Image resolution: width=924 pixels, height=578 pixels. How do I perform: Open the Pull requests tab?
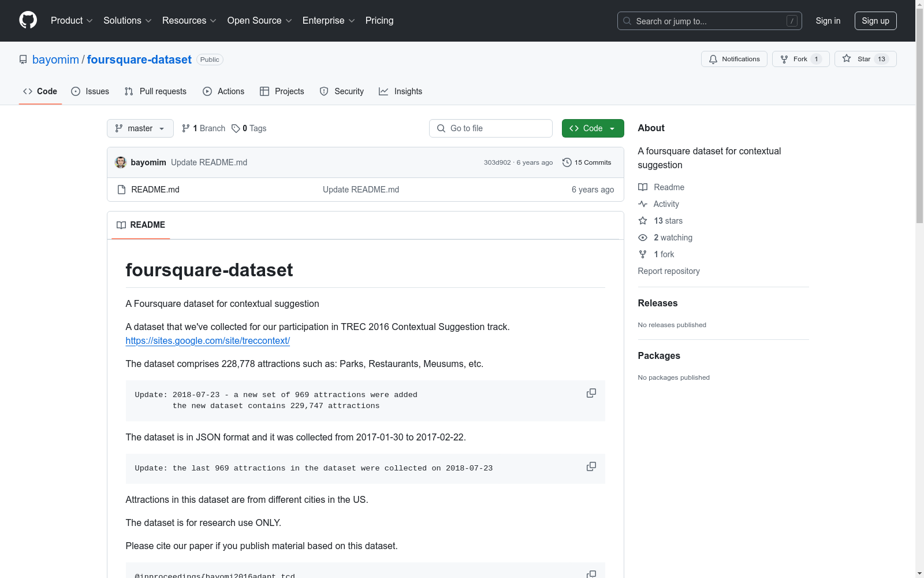(155, 91)
